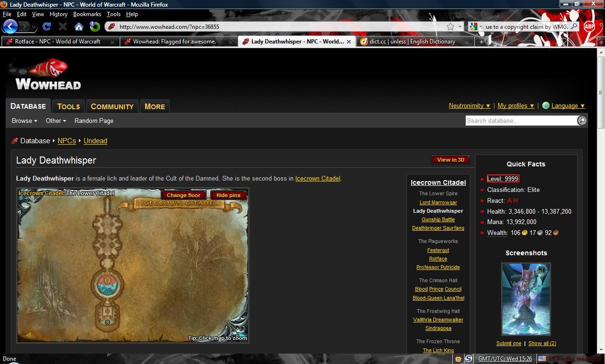Toggle map pins with Hide pins button

tap(228, 195)
